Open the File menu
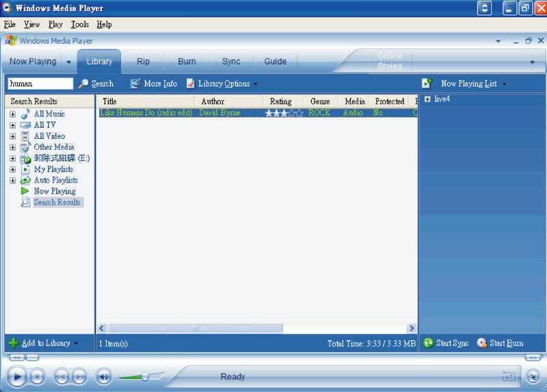This screenshot has width=547, height=392. pos(10,25)
